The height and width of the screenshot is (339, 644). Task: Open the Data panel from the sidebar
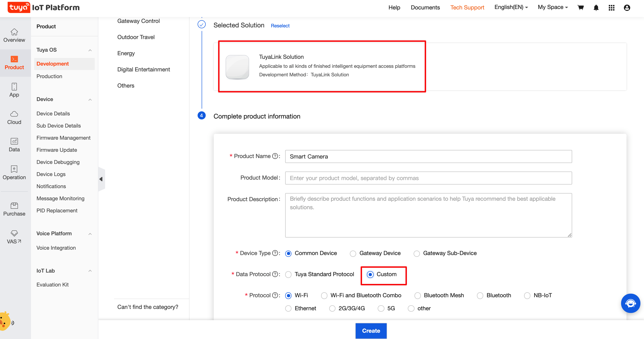click(x=14, y=145)
